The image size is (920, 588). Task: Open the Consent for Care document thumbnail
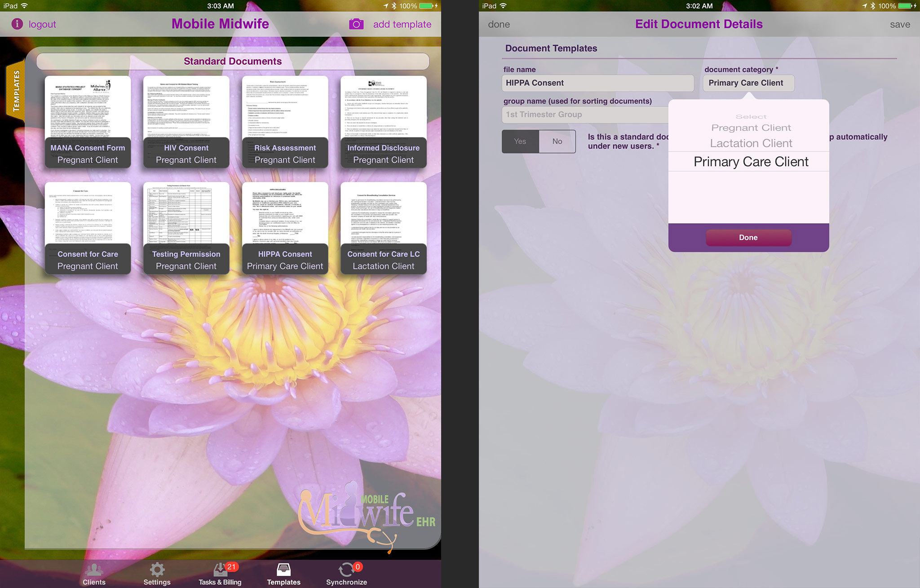[x=88, y=228]
